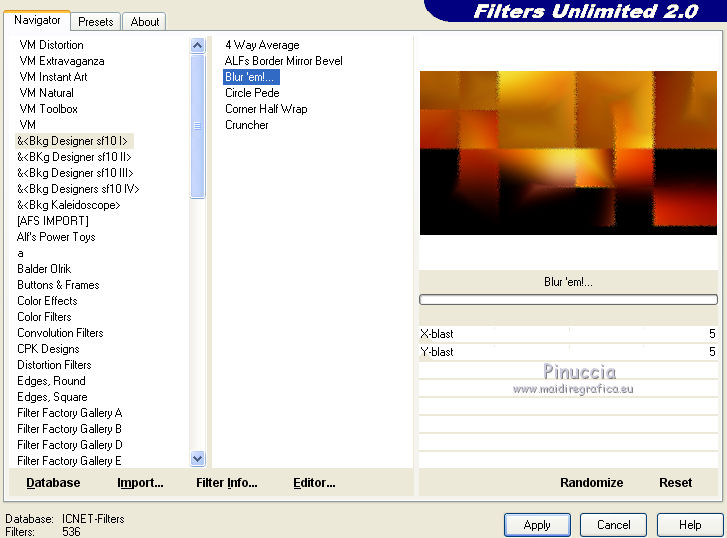Select VM Extravaganza category

[62, 61]
